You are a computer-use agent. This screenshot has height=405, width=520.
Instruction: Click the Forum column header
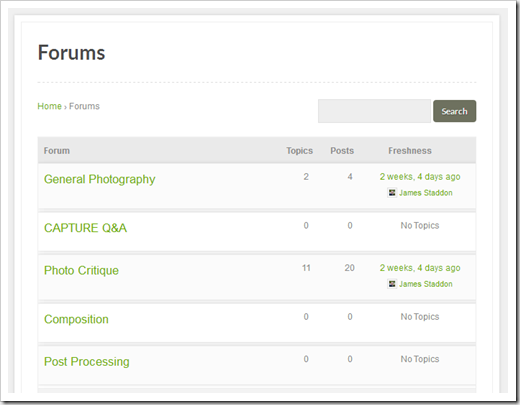pyautogui.click(x=57, y=151)
